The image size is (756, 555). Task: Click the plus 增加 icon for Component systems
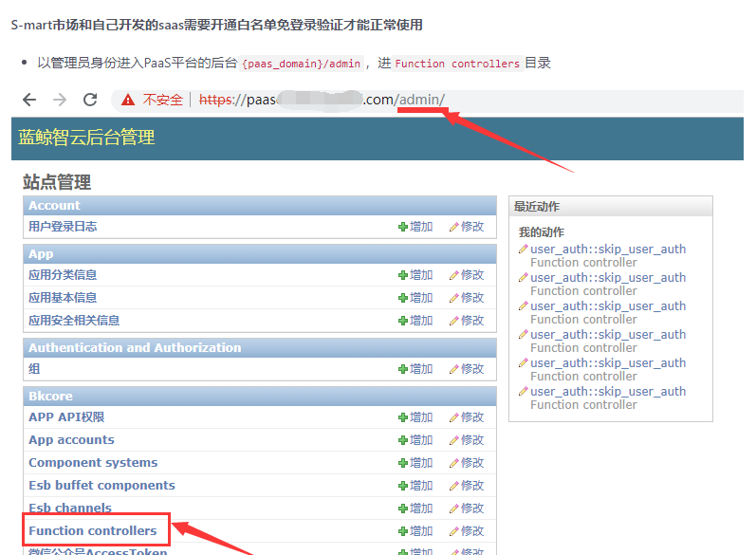403,463
